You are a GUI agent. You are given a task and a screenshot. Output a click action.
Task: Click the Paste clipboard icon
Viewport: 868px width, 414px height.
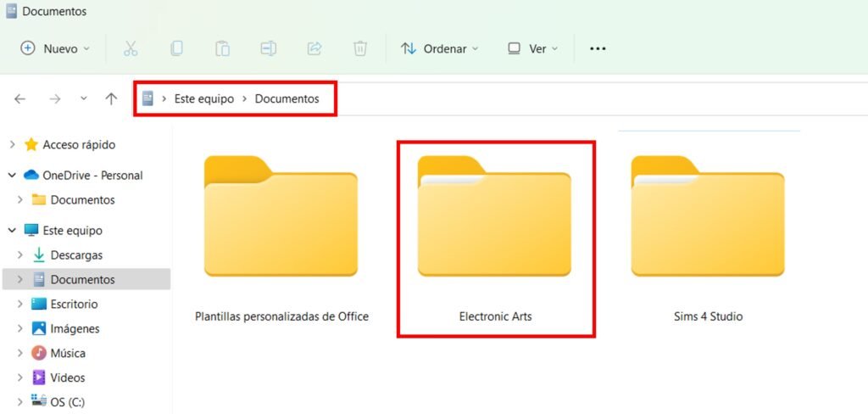tap(222, 48)
